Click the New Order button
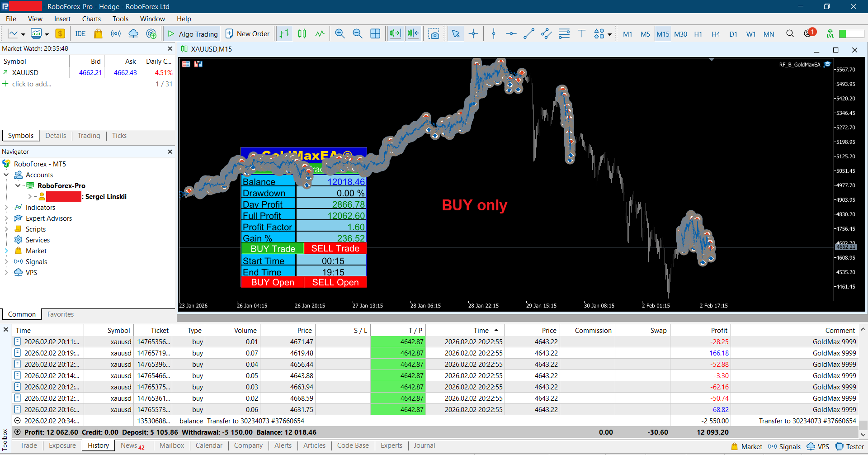This screenshot has width=868, height=455. pyautogui.click(x=247, y=34)
